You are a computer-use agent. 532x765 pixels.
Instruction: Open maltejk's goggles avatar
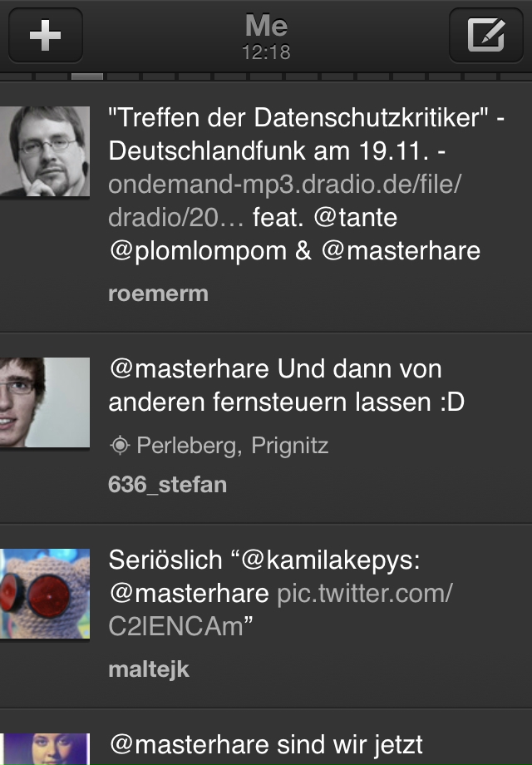tap(45, 593)
